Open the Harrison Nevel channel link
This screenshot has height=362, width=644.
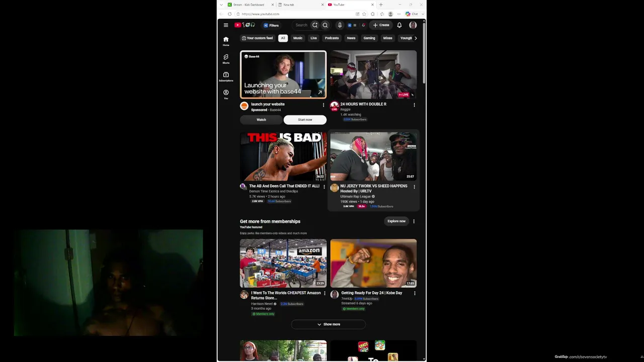[262, 304]
